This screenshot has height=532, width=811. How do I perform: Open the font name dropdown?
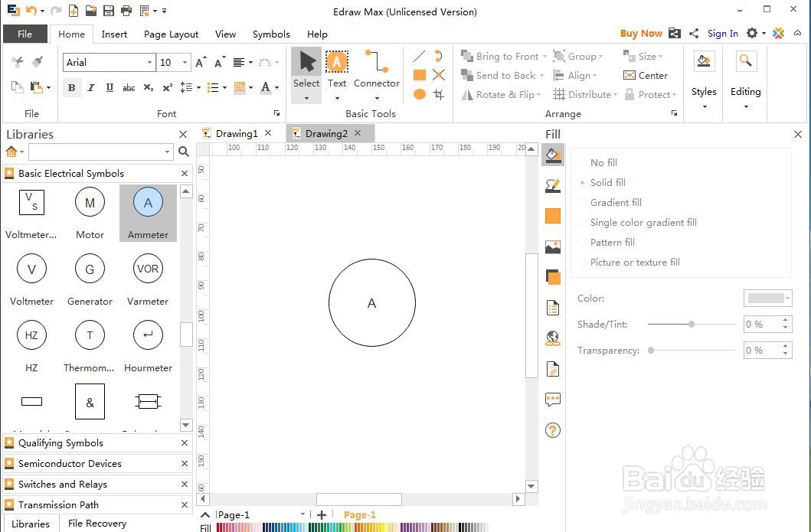149,63
